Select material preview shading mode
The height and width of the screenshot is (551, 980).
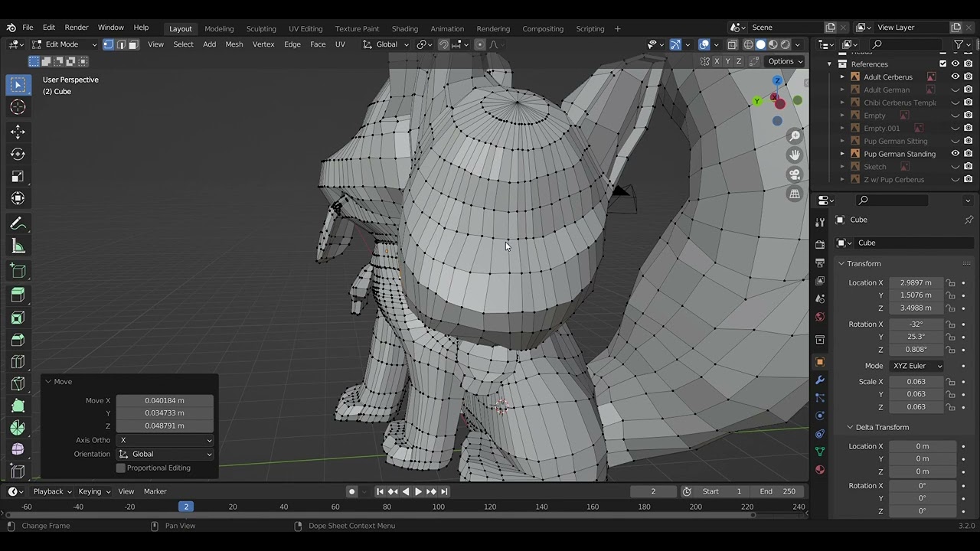tap(773, 44)
